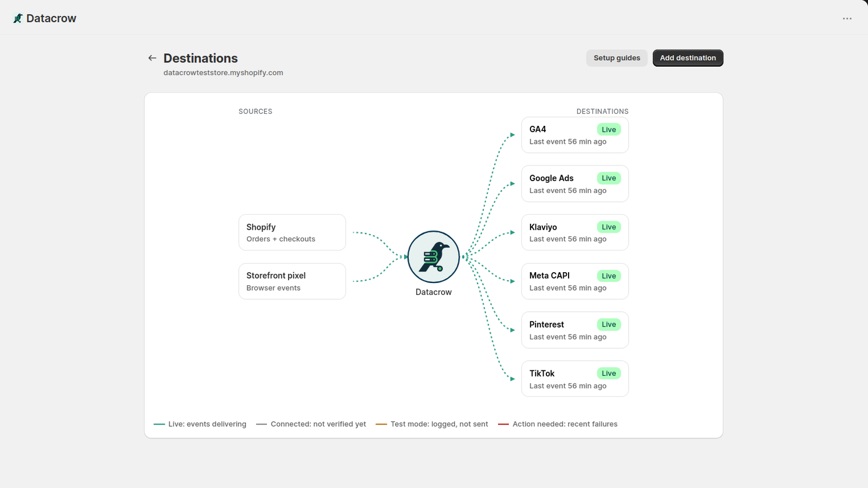868x488 pixels.
Task: Select the Shopify source card
Action: coord(292,233)
